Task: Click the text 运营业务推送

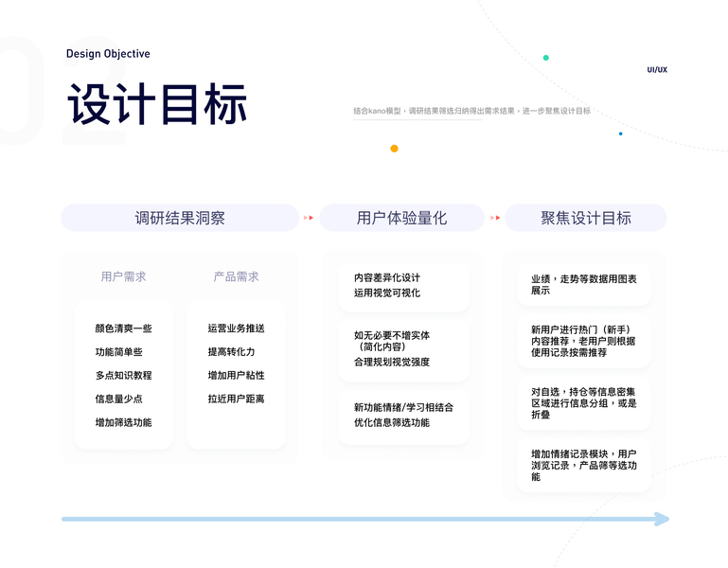Action: coord(237,328)
